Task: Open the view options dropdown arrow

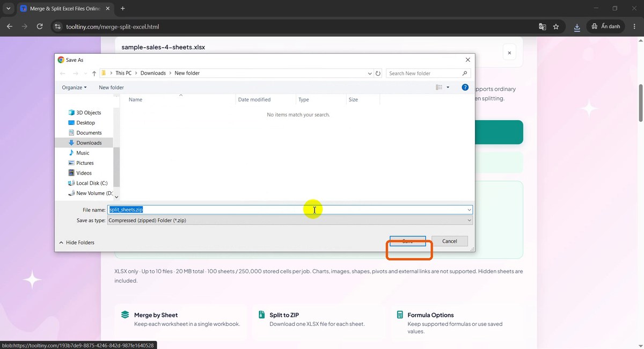Action: (448, 87)
